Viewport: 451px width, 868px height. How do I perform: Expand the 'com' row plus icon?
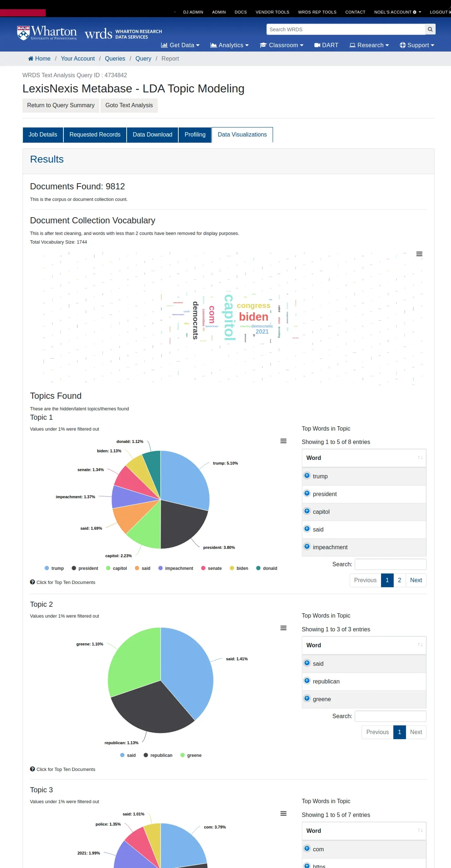pyautogui.click(x=307, y=848)
